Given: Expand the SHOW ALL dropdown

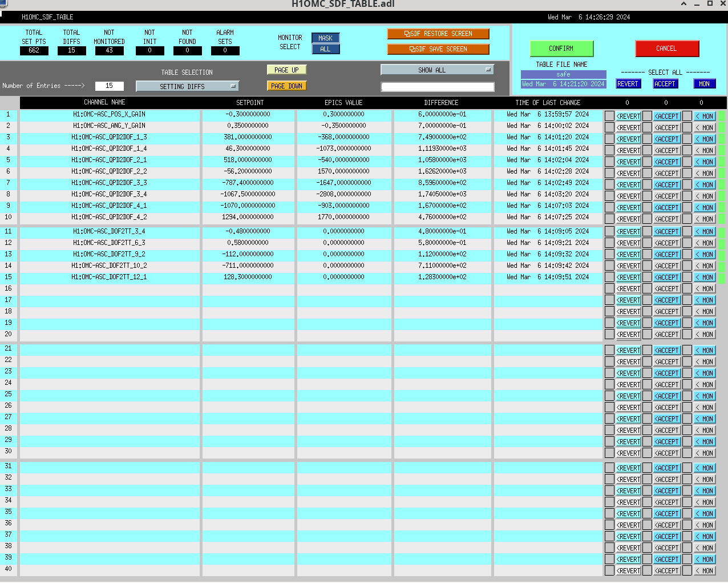Looking at the screenshot, I should 437,70.
